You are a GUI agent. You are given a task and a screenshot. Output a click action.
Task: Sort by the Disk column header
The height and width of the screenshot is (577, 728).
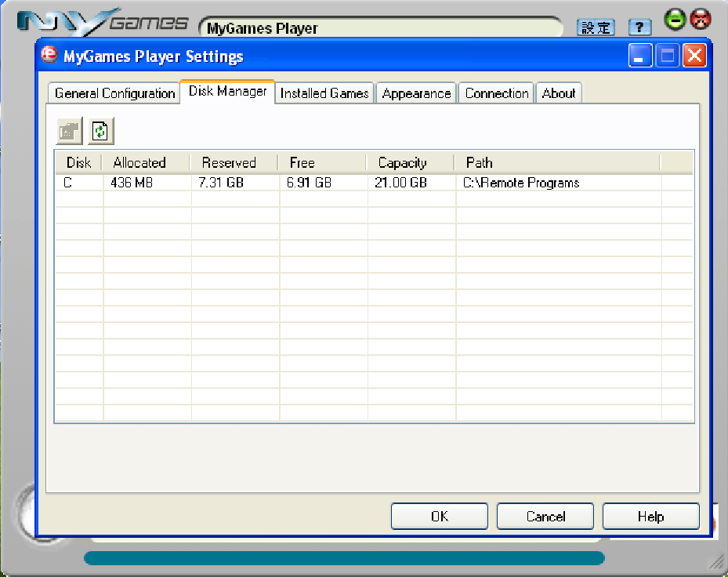[78, 162]
